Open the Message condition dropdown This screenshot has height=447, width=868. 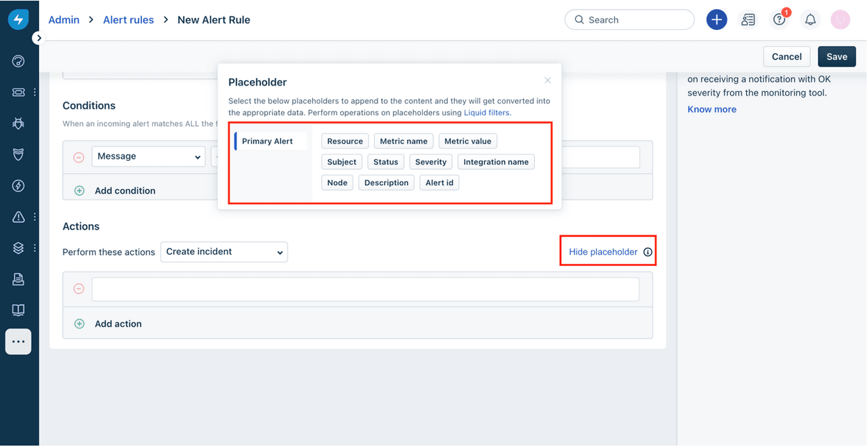[148, 157]
